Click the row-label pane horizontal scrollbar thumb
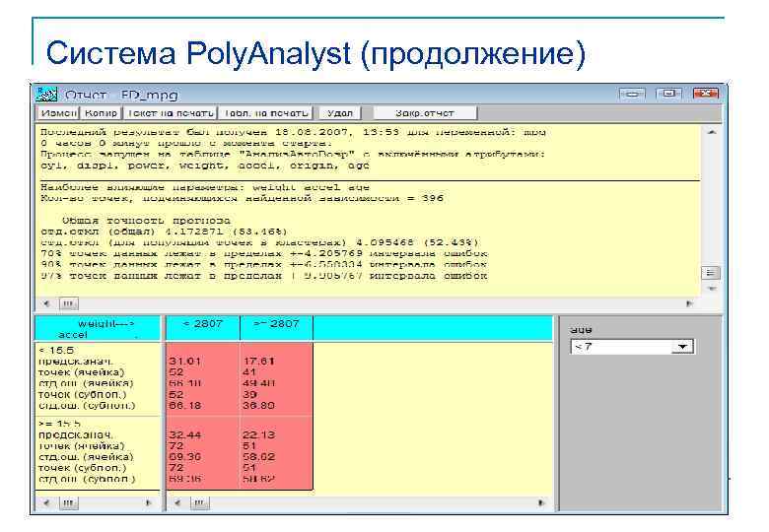The height and width of the screenshot is (532, 769). tap(69, 503)
